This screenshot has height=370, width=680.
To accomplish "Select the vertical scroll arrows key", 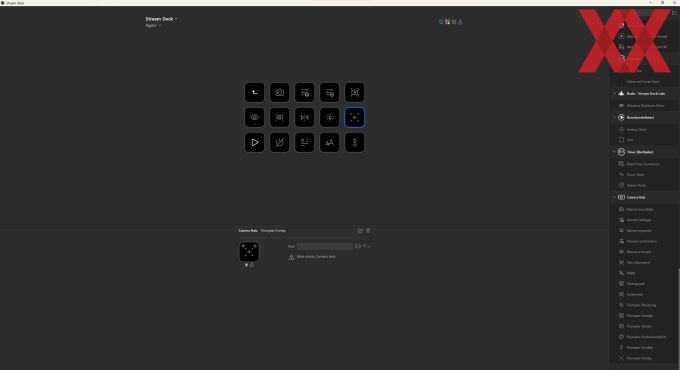I will (355, 142).
